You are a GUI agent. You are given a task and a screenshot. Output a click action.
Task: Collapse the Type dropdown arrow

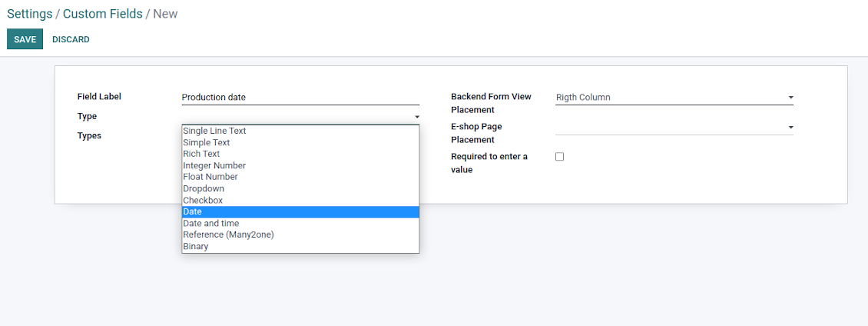point(417,117)
